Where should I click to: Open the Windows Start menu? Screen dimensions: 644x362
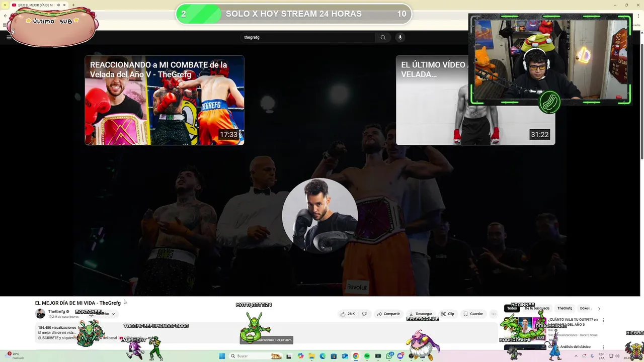coord(222,356)
